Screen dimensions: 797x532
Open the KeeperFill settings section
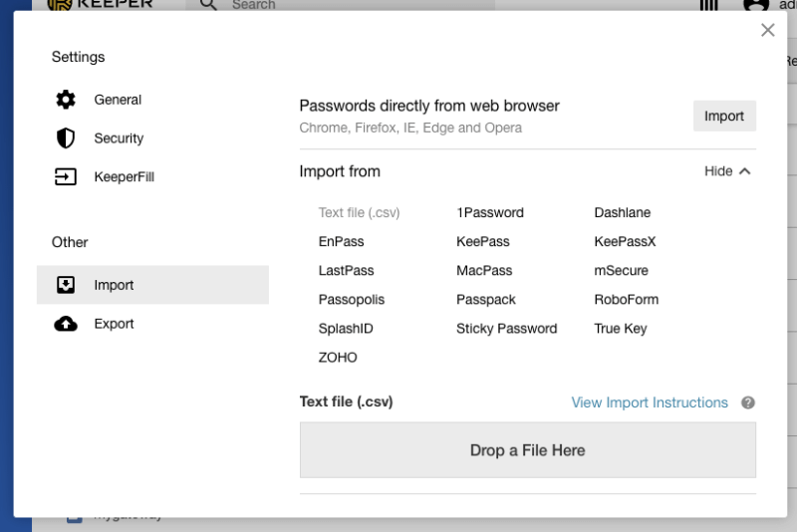coord(152,176)
